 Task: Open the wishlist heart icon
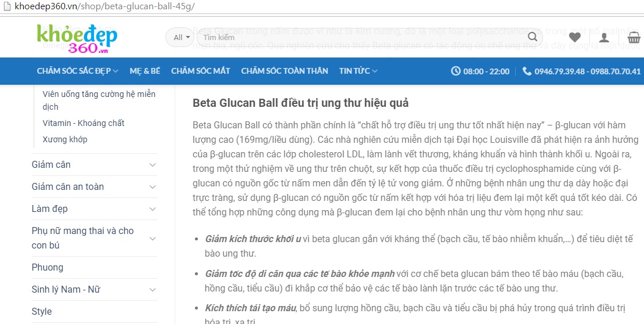pyautogui.click(x=574, y=37)
